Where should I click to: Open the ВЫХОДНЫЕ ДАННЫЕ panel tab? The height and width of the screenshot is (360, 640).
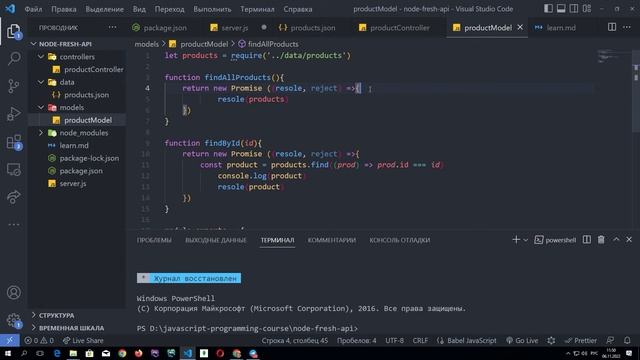pyautogui.click(x=216, y=240)
